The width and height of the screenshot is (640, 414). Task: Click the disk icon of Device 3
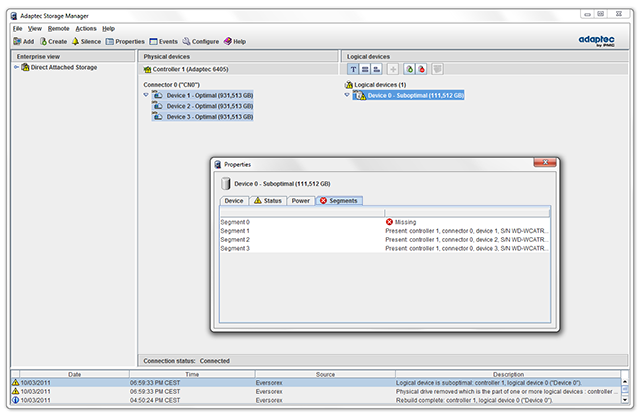click(158, 116)
